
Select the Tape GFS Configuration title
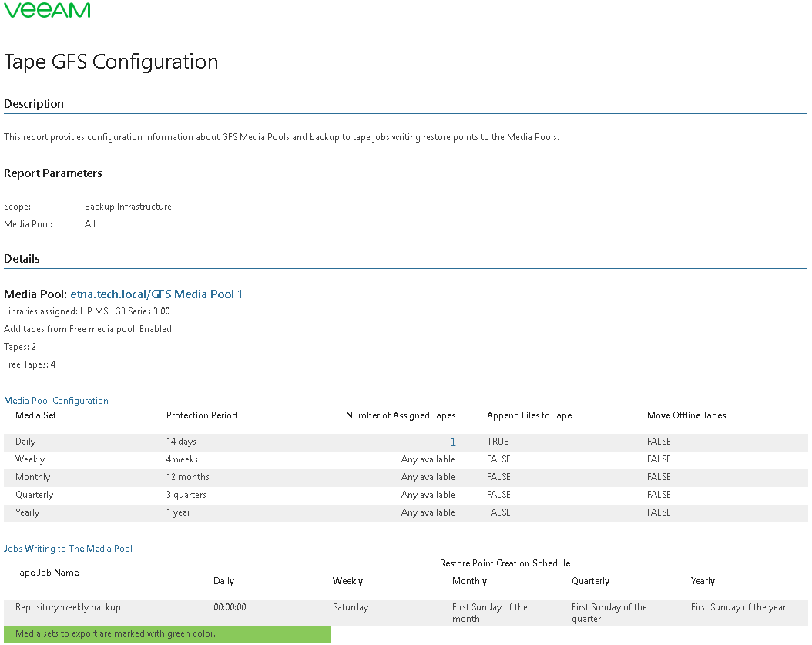pyautogui.click(x=111, y=62)
